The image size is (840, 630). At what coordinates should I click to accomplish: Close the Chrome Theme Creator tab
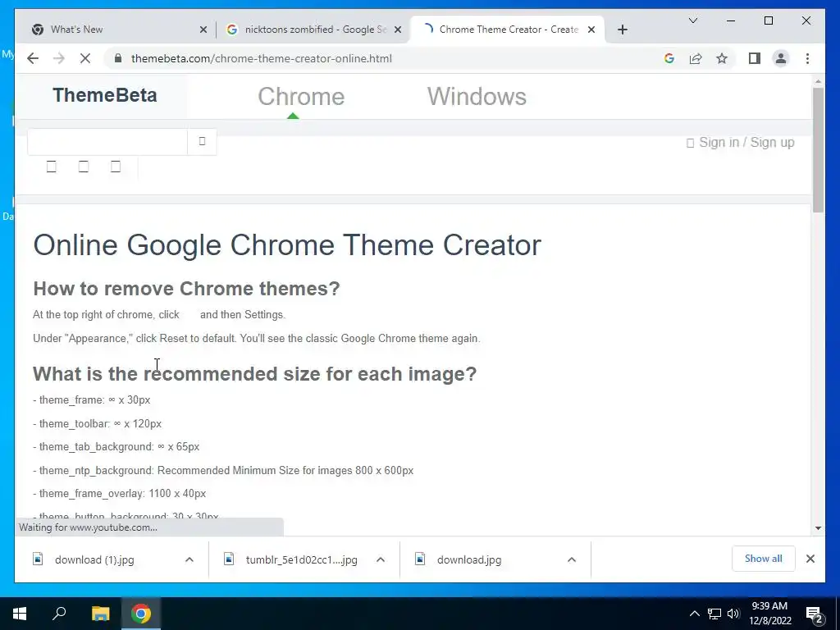591,30
